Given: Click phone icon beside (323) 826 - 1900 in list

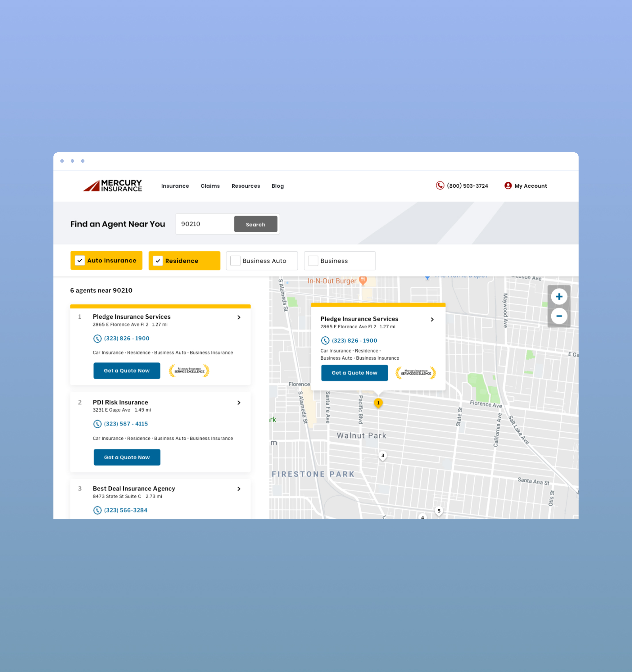Looking at the screenshot, I should point(97,338).
